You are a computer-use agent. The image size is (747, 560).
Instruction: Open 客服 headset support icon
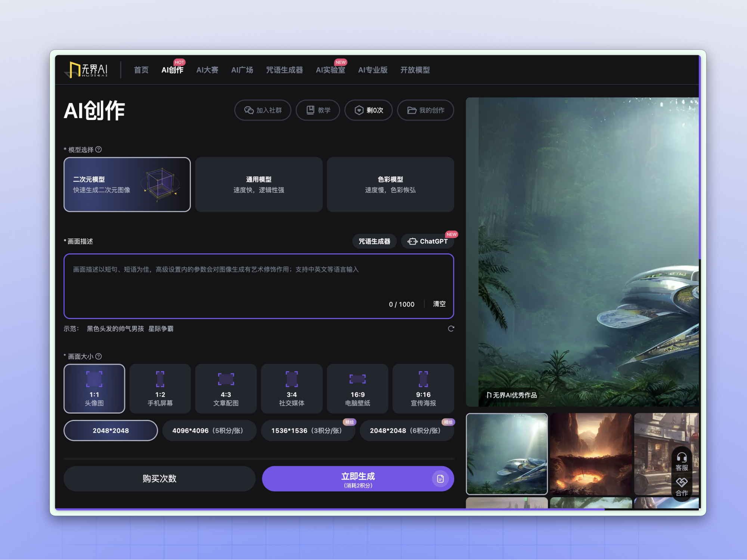point(682,458)
